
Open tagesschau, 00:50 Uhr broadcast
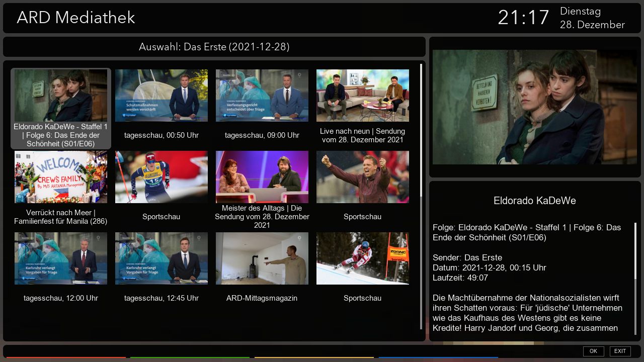[161, 96]
